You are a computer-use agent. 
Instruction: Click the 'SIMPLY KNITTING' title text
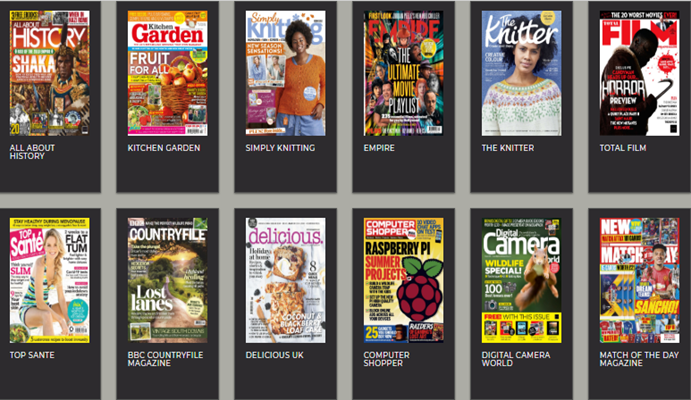(280, 148)
